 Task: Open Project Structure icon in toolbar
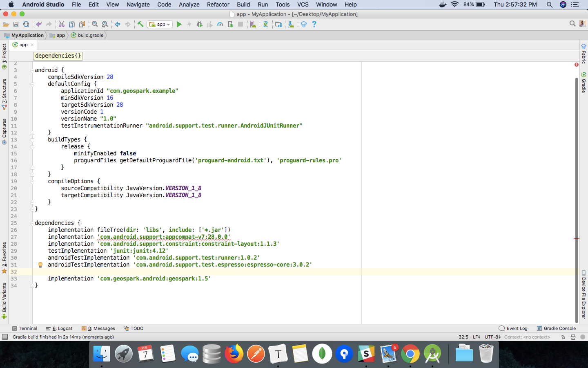coord(278,25)
